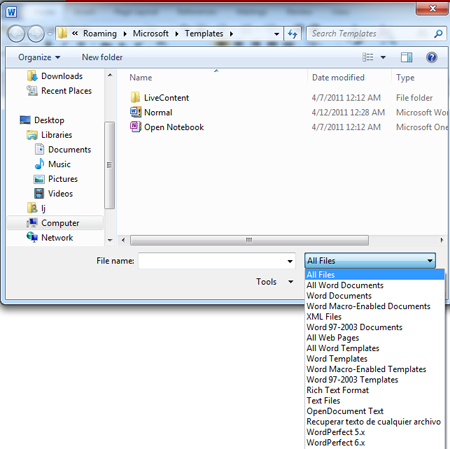Image resolution: width=450 pixels, height=449 pixels.
Task: Choose Word Macro-Enabled Documents option
Action: [375, 306]
